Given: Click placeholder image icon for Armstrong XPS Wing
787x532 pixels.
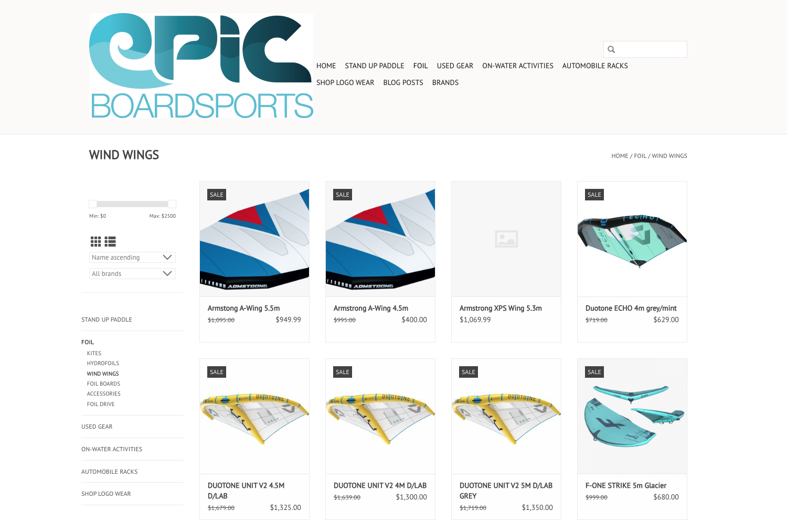Looking at the screenshot, I should (x=506, y=239).
